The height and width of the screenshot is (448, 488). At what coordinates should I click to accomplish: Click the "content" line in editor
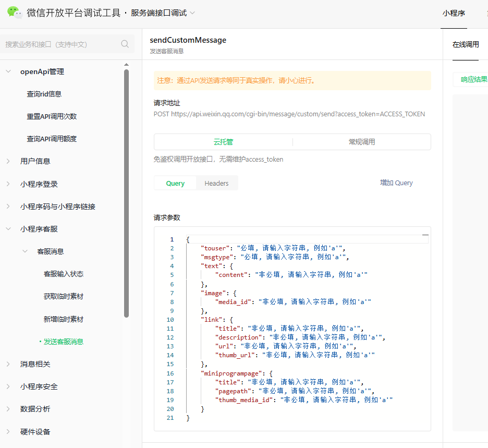click(291, 275)
